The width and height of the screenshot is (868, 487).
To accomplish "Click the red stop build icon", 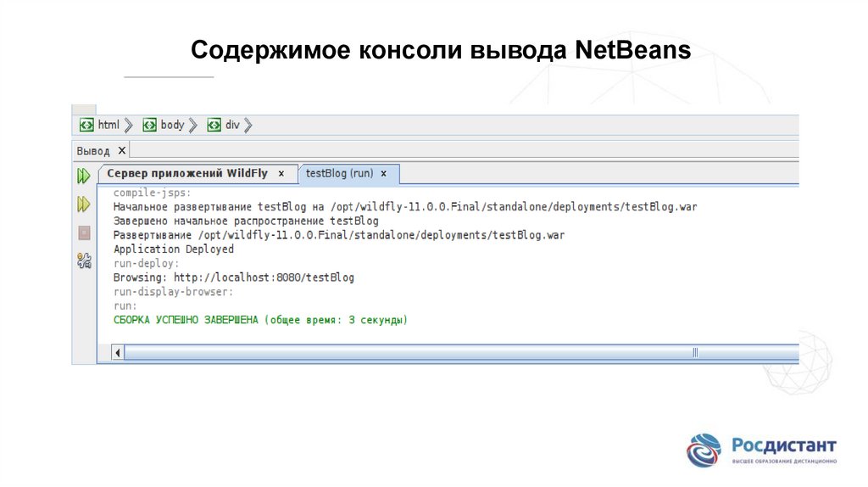I will (84, 232).
